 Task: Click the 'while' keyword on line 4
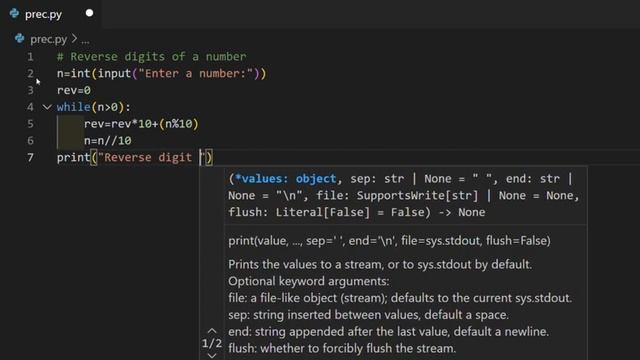point(73,107)
